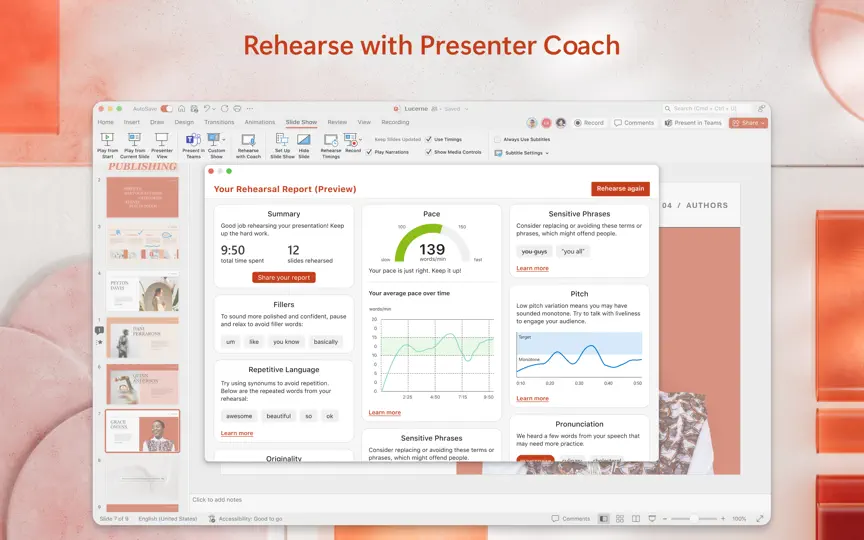Select the Animations tab
This screenshot has width=864, height=540.
click(x=260, y=122)
